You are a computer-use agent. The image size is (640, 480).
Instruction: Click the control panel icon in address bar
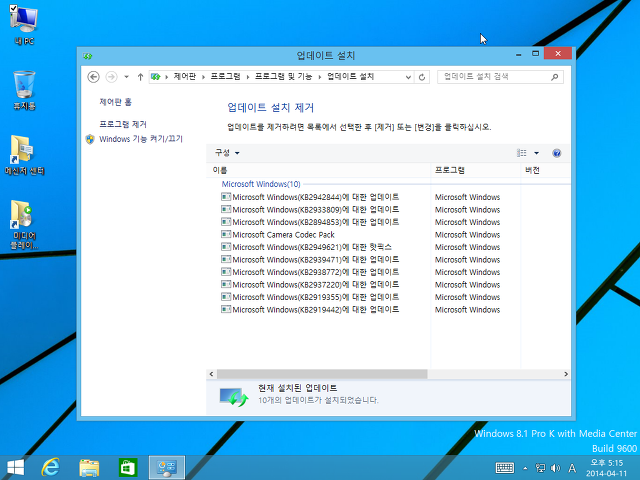(156, 76)
